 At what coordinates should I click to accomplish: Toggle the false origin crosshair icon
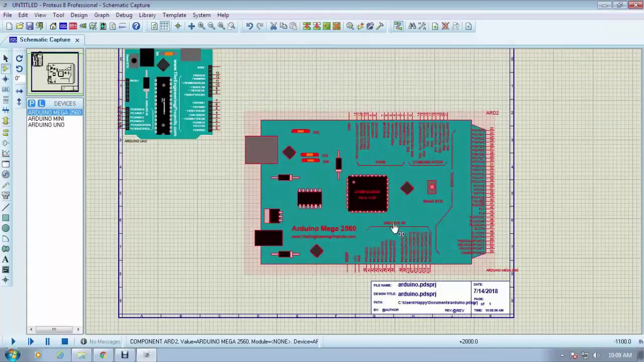click(x=178, y=26)
